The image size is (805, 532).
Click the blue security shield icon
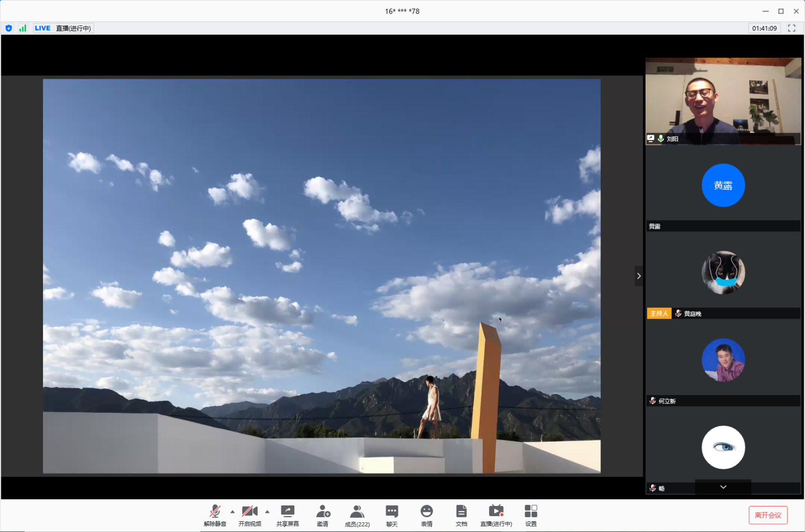(x=9, y=28)
